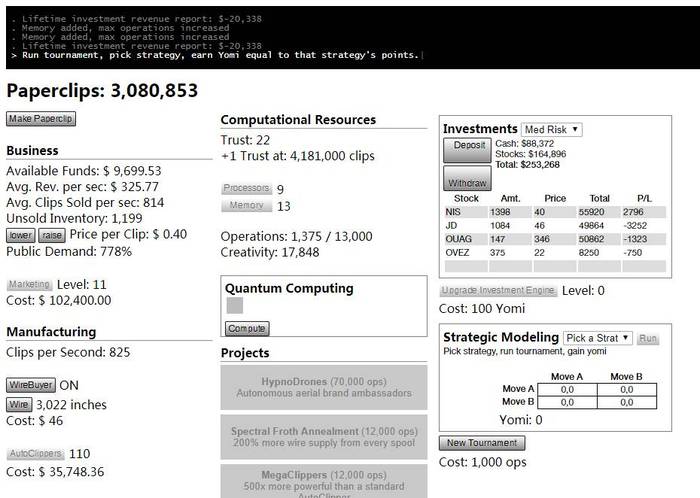The image size is (700, 498).
Task: Add more Memory
Action: click(246, 205)
